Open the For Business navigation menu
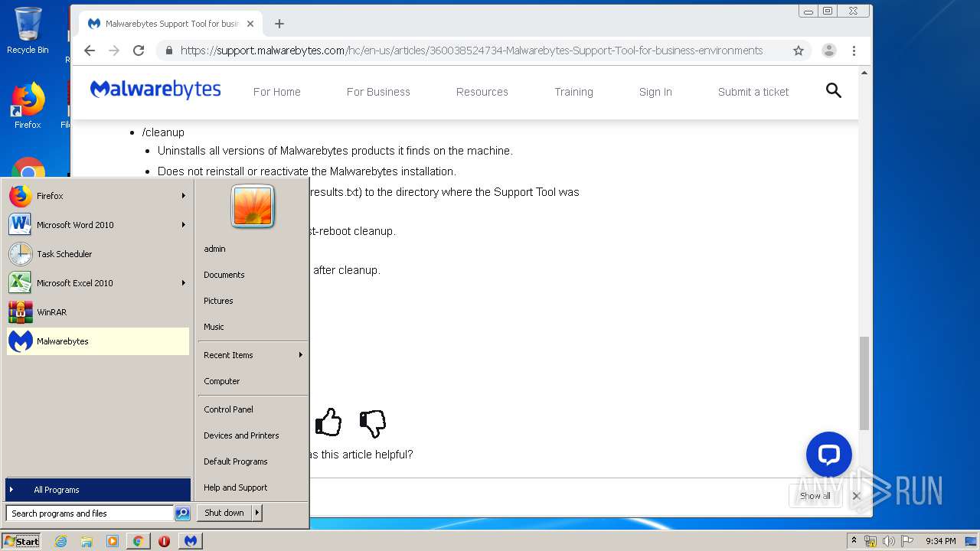 click(378, 92)
